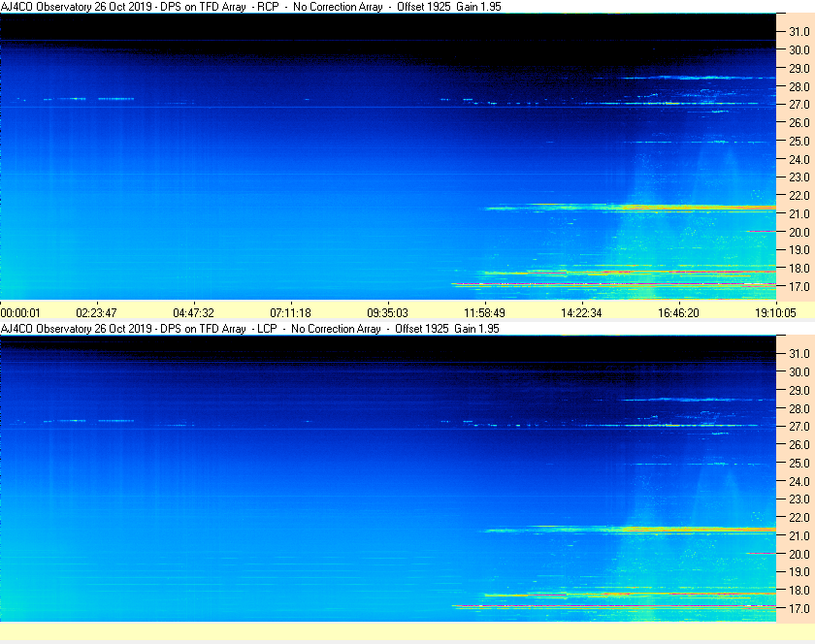815x644 pixels.
Task: Select the 29.0 label on RCP frequency axis
Action: click(799, 68)
